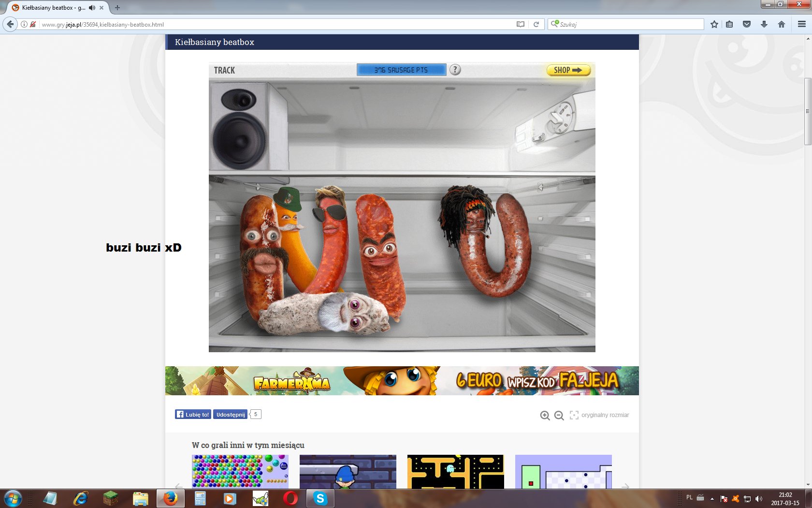Bookmark this page with the star

pyautogui.click(x=714, y=24)
